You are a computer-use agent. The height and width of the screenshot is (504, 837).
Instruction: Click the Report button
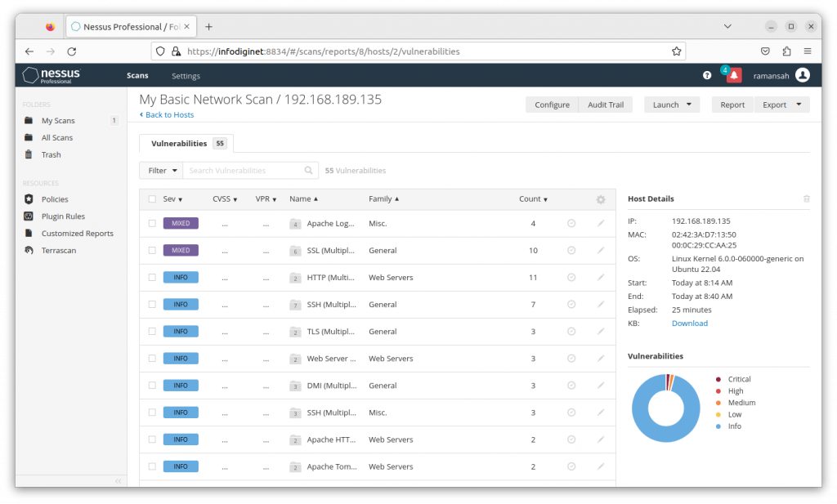pos(732,105)
